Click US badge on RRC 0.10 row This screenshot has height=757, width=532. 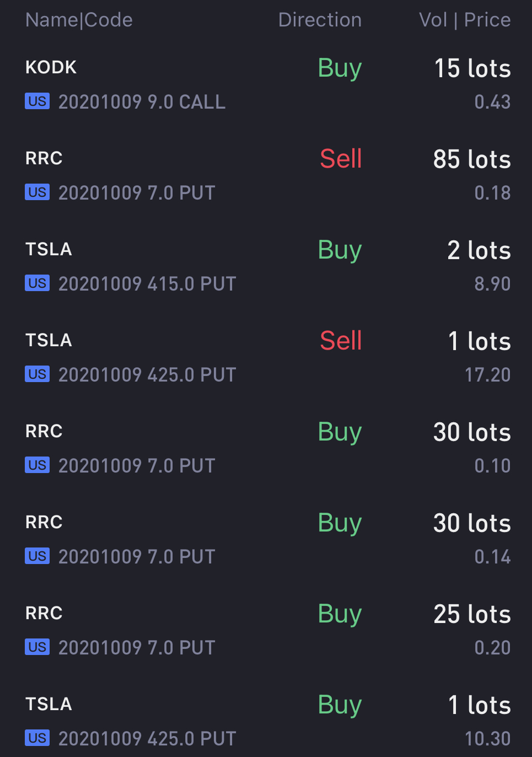click(x=37, y=465)
